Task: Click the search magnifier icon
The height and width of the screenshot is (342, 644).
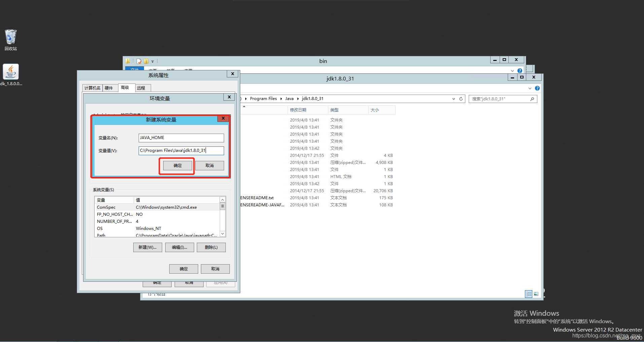Action: point(532,99)
